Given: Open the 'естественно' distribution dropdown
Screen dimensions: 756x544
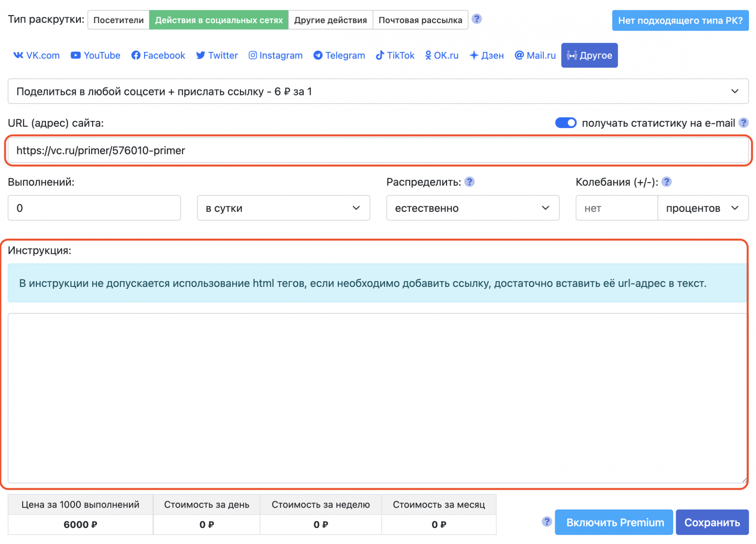Looking at the screenshot, I should (x=472, y=208).
